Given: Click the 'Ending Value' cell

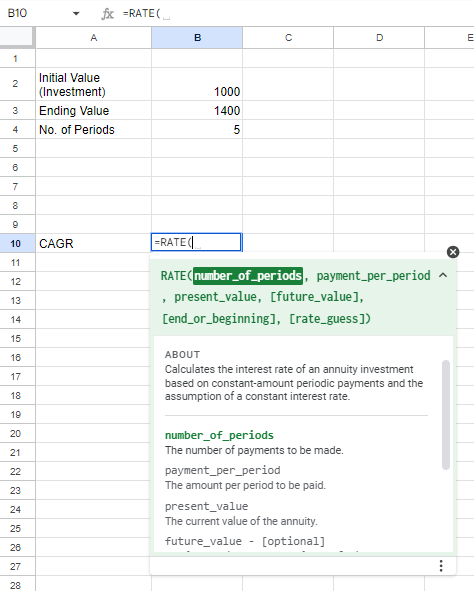Looking at the screenshot, I should 93,110.
